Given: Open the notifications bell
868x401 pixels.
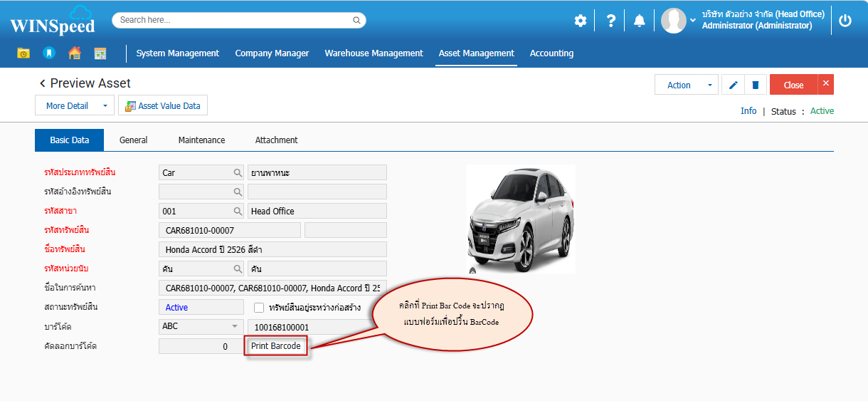Looking at the screenshot, I should (640, 21).
